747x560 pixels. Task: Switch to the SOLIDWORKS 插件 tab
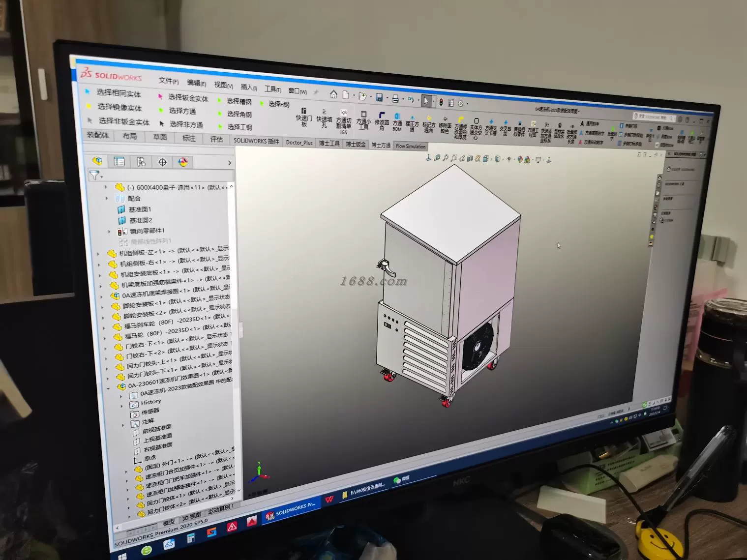point(256,141)
